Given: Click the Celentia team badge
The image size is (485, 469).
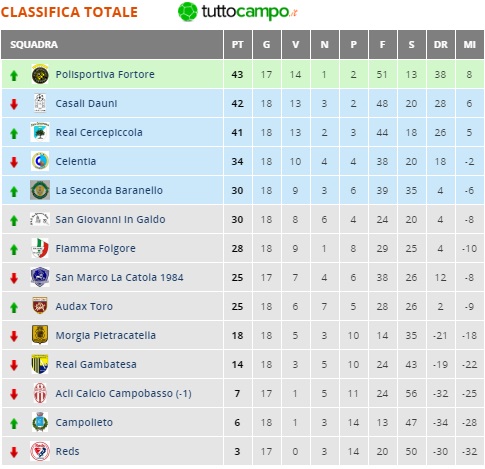Looking at the screenshot, I should tap(40, 161).
